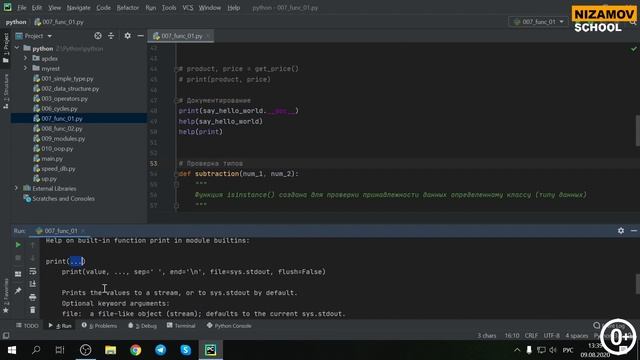Open the Debug tool window
The image size is (640, 360).
coord(142,326)
